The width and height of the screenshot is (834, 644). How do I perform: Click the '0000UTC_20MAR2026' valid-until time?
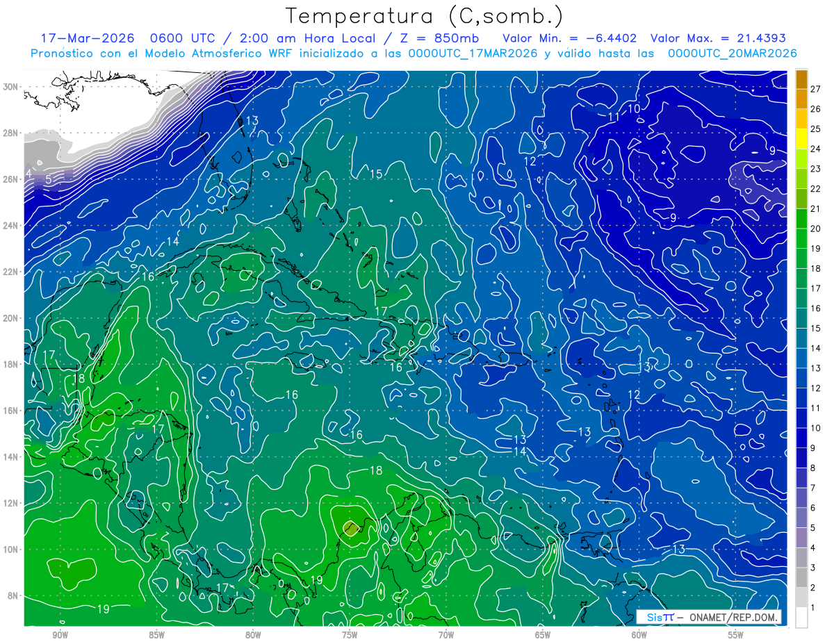coord(732,53)
